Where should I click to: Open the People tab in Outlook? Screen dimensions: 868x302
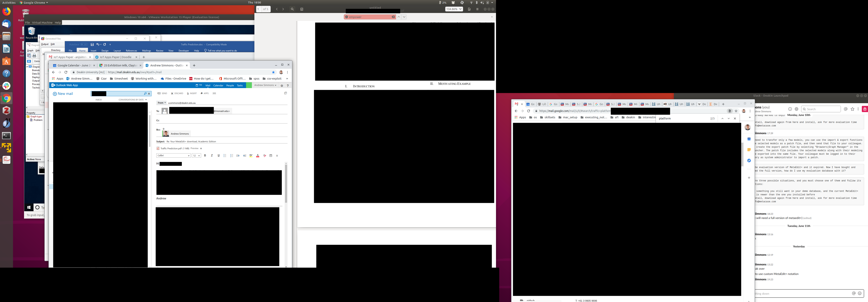coord(230,86)
